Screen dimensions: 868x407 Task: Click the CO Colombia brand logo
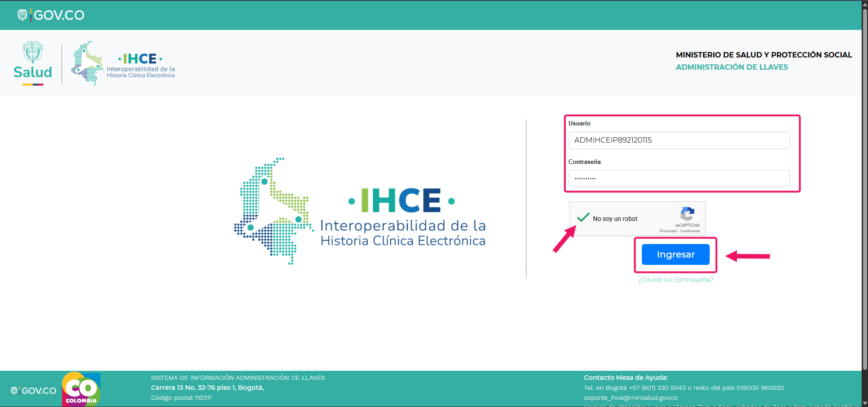(x=81, y=389)
